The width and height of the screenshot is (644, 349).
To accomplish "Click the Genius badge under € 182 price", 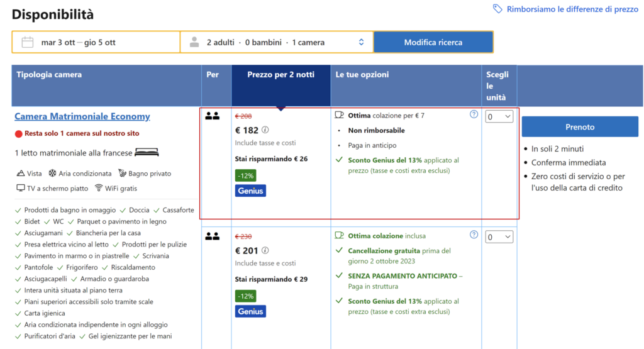I will 250,191.
